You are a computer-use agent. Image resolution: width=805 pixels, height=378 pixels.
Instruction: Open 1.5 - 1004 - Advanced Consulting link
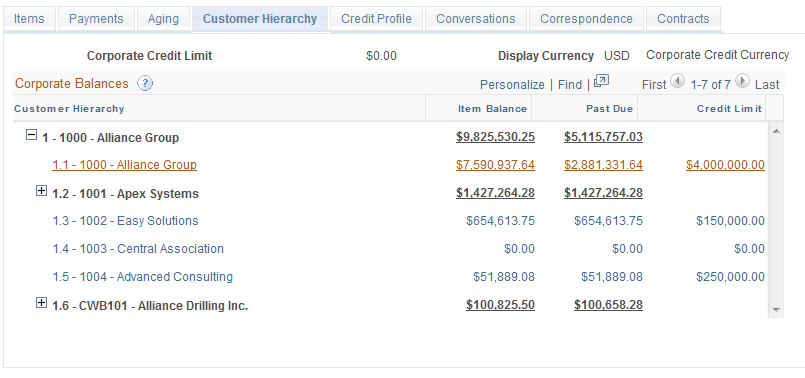[x=143, y=277]
